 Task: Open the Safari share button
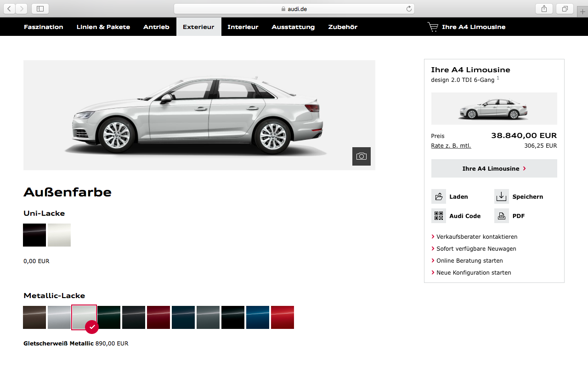click(x=544, y=9)
